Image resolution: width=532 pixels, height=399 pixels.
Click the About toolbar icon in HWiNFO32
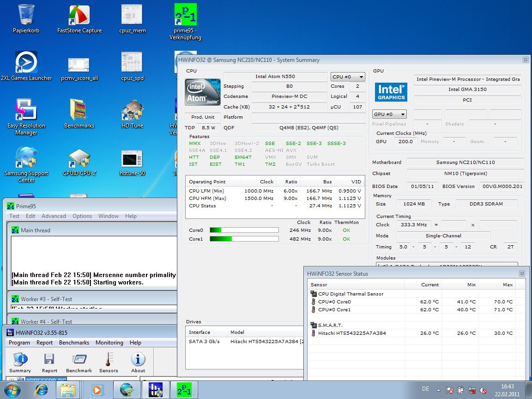tap(138, 363)
